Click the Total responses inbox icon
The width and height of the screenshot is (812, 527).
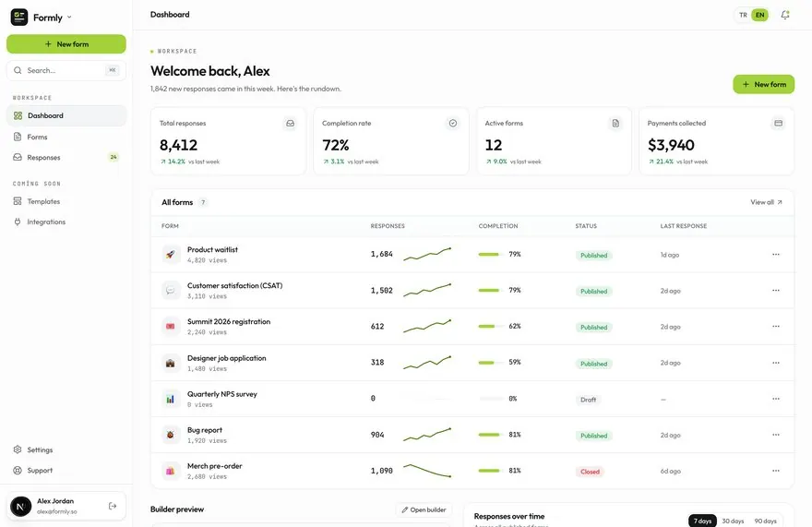(x=290, y=124)
